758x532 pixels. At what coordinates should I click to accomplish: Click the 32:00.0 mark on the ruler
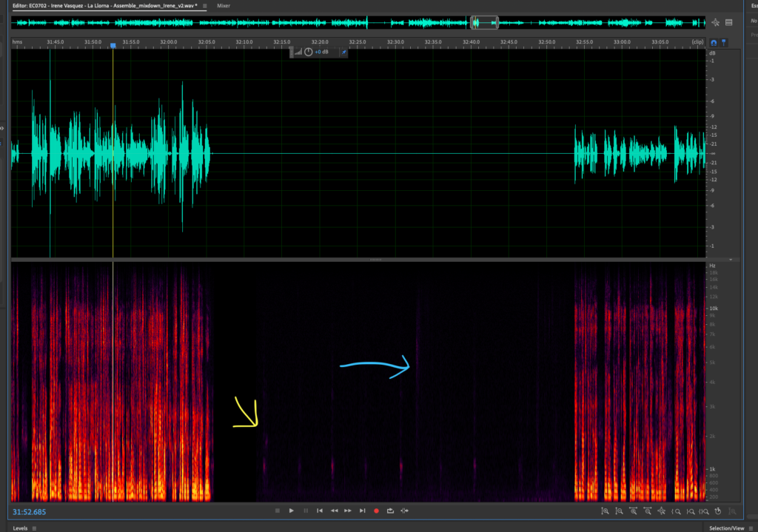pyautogui.click(x=169, y=42)
